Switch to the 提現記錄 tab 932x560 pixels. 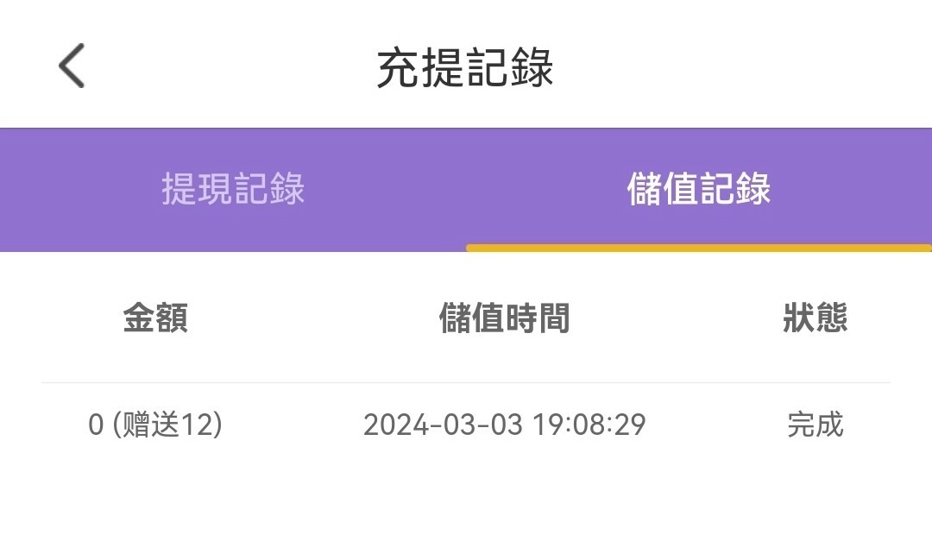tap(233, 189)
